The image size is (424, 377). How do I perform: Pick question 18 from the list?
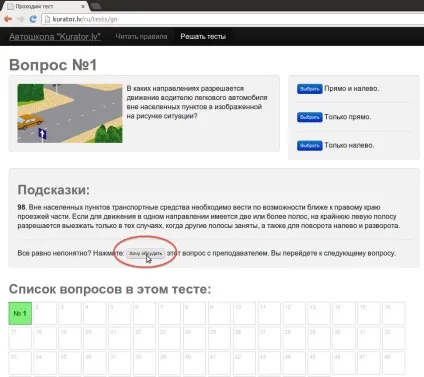[x=45, y=338]
